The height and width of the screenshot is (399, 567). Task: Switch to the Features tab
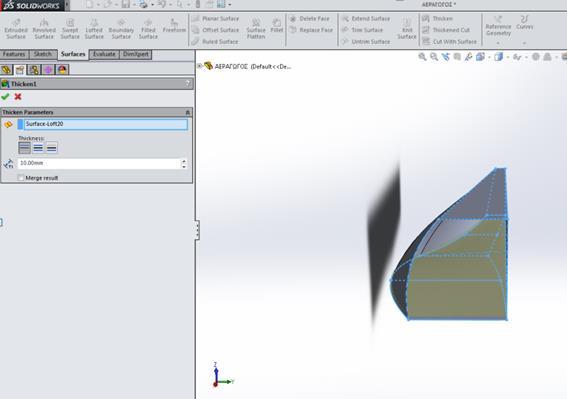click(x=14, y=54)
